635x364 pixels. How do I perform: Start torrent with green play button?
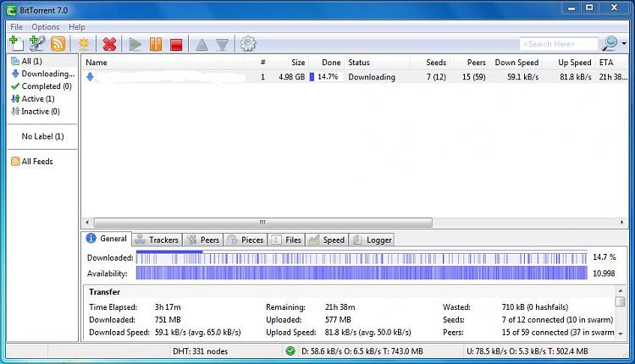click(135, 44)
